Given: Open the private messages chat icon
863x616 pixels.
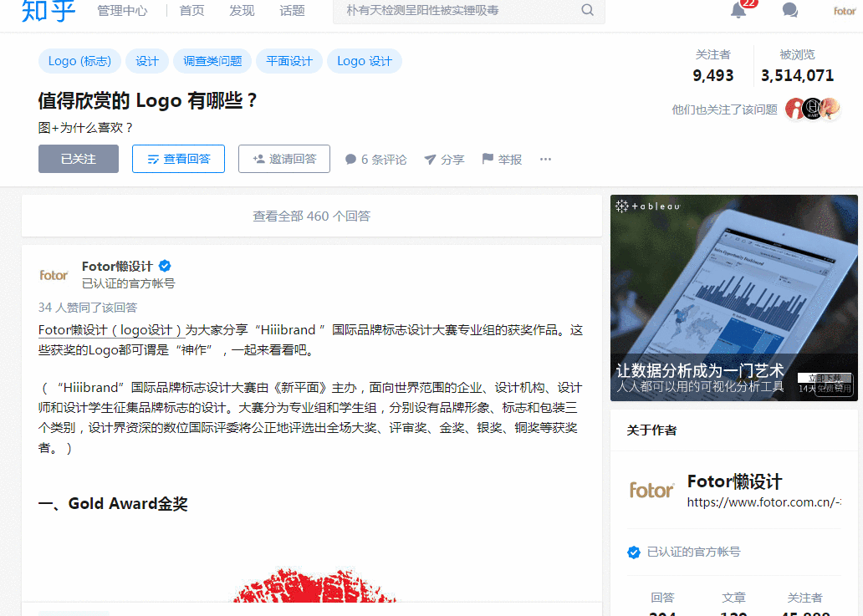Looking at the screenshot, I should (789, 11).
